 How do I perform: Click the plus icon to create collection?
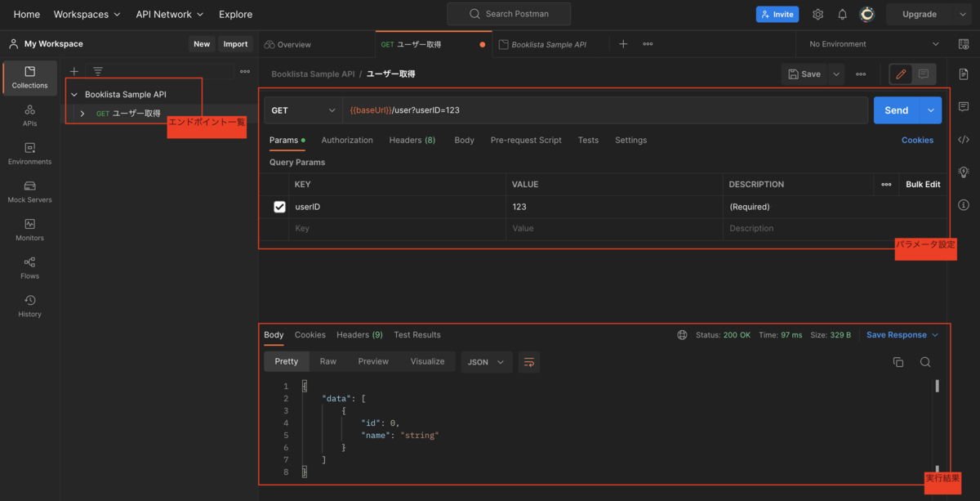(x=74, y=71)
